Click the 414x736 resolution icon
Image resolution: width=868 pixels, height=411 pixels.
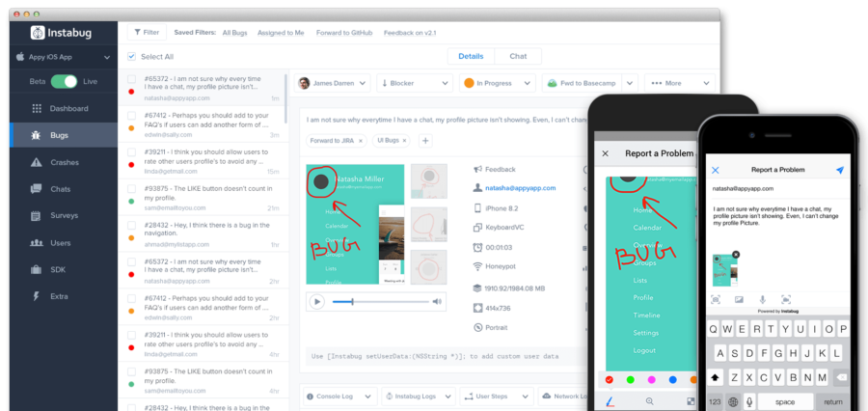tap(477, 308)
